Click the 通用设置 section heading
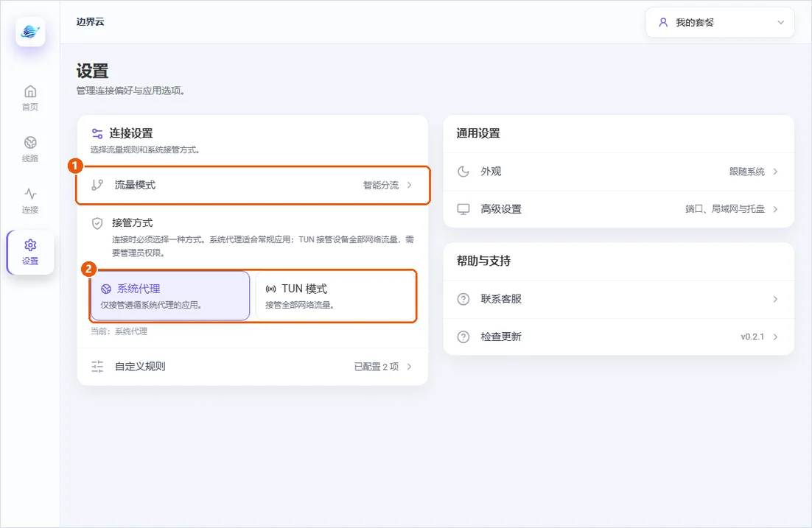Viewport: 812px width, 528px height. point(478,133)
